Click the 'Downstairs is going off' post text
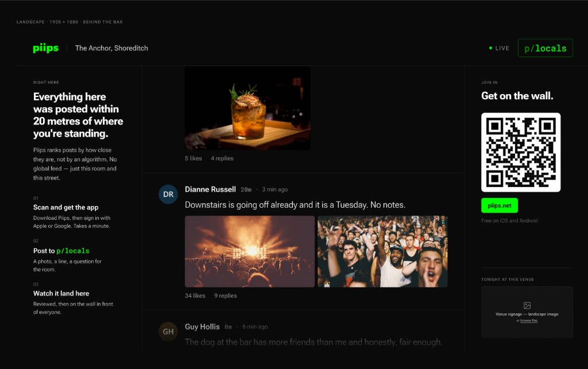The width and height of the screenshot is (588, 369). point(295,205)
